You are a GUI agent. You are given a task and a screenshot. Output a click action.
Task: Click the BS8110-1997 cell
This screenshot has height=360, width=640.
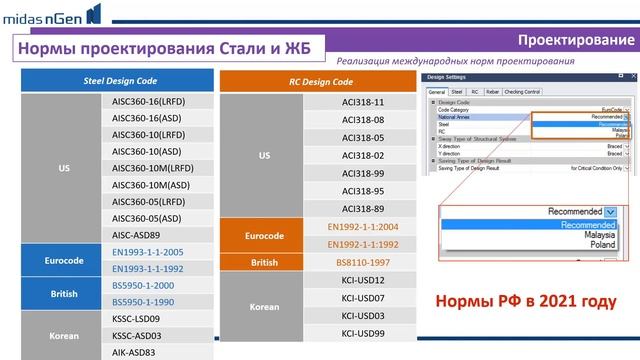360,262
